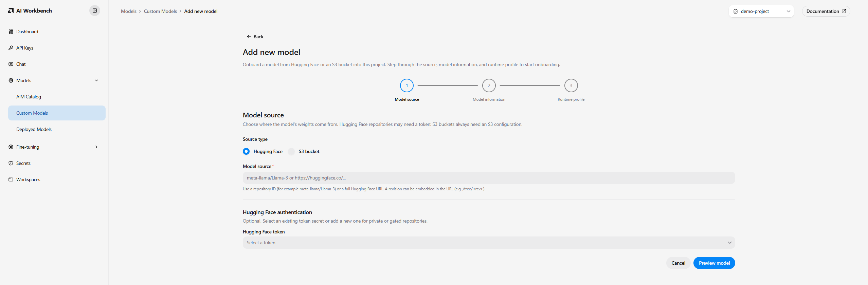This screenshot has height=285, width=868.
Task: Collapse the sidebar panel icon
Action: point(95,11)
